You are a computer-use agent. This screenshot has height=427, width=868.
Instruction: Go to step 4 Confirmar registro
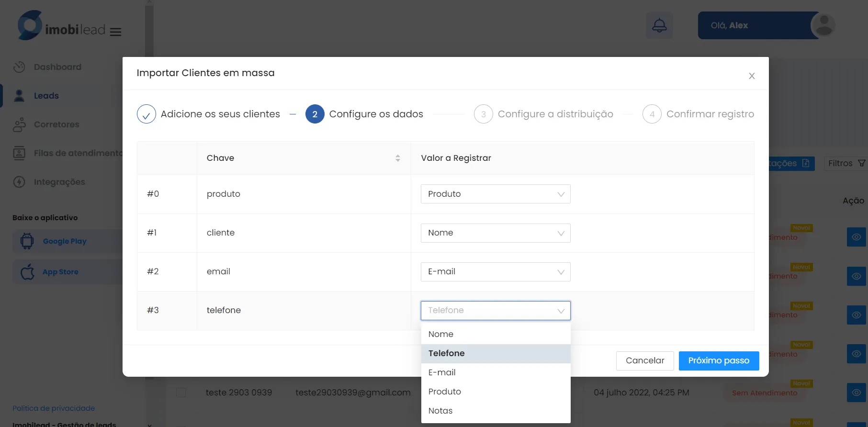tap(698, 114)
